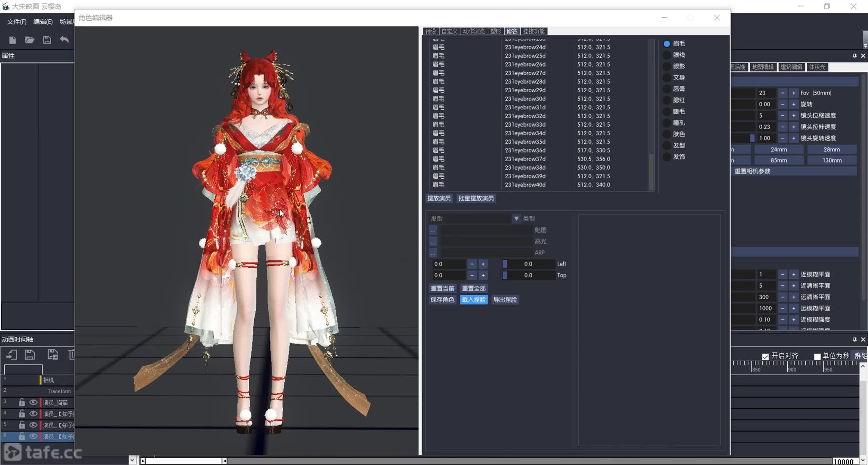Click the save icon in 动画时间轴 panel
Screen dimensions: 868x465
coord(30,355)
